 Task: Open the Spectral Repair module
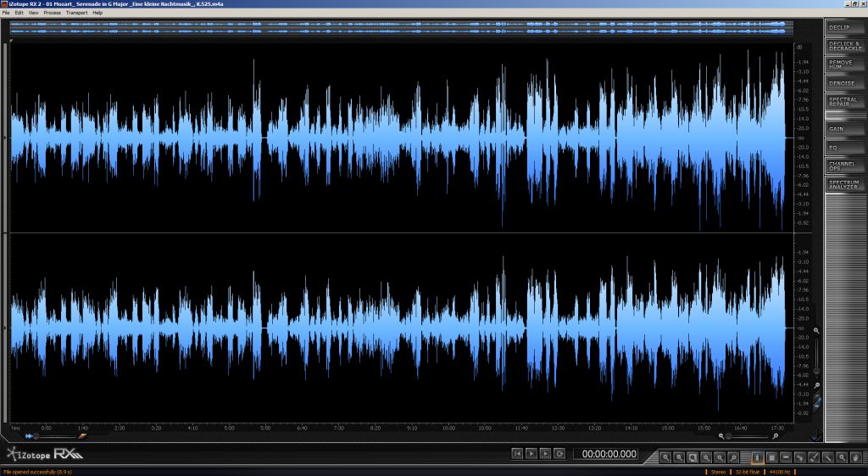pyautogui.click(x=845, y=102)
